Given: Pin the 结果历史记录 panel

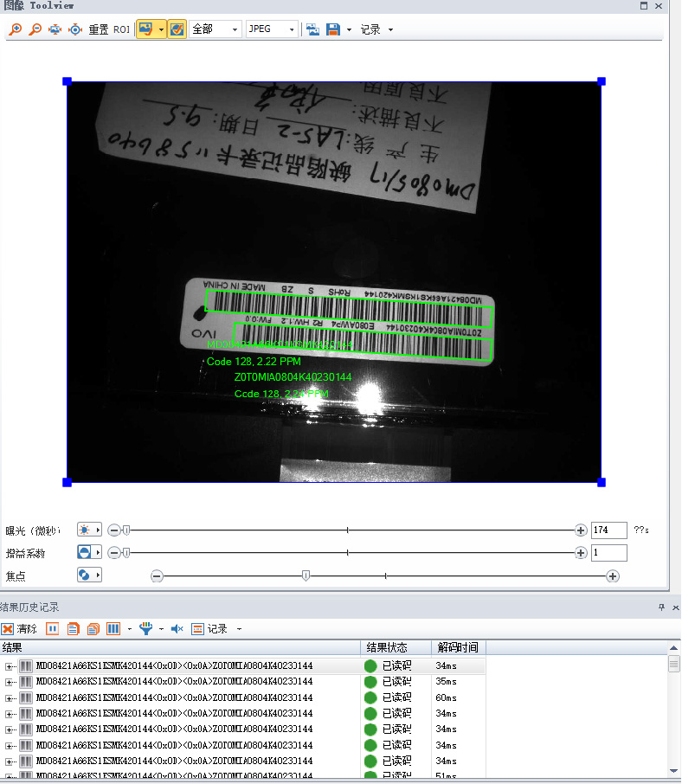Looking at the screenshot, I should (x=661, y=607).
